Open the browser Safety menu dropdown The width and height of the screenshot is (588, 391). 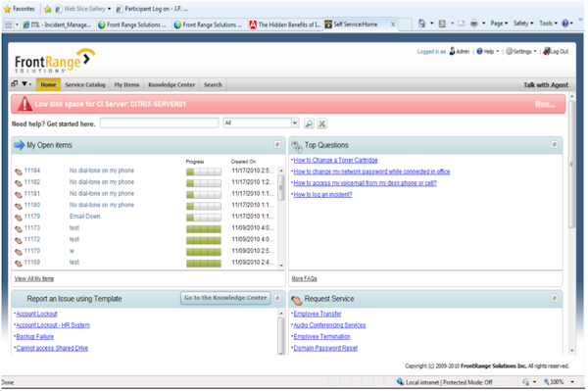pyautogui.click(x=523, y=24)
